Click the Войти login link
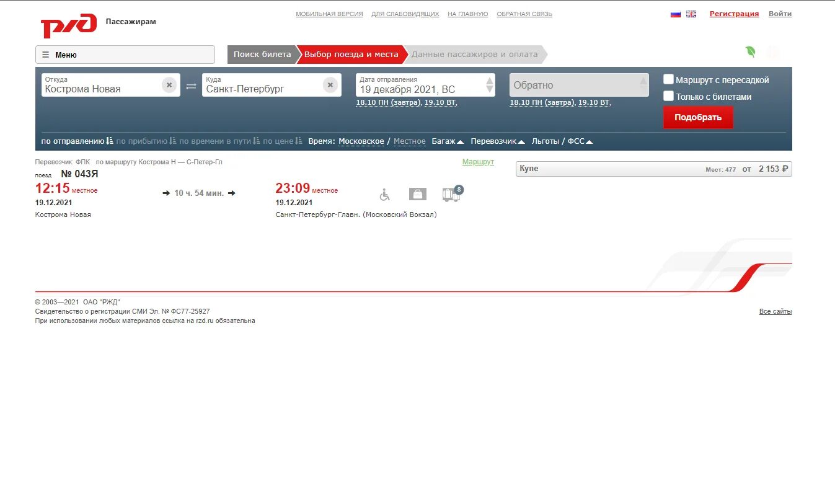The width and height of the screenshot is (835, 504). tap(780, 14)
